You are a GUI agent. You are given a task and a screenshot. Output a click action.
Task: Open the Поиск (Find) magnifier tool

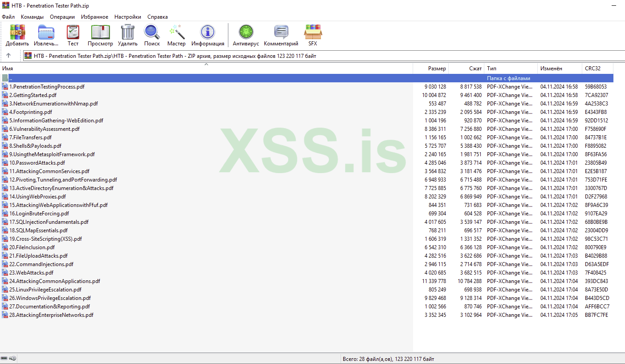click(152, 32)
